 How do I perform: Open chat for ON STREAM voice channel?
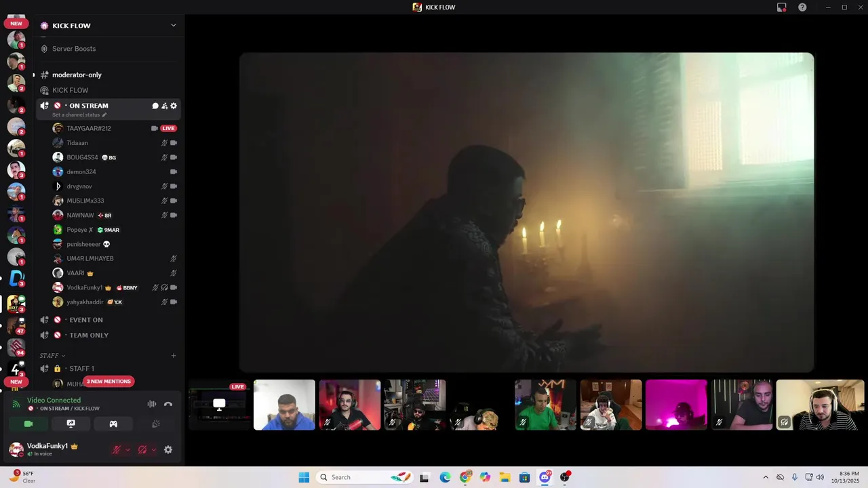[155, 106]
